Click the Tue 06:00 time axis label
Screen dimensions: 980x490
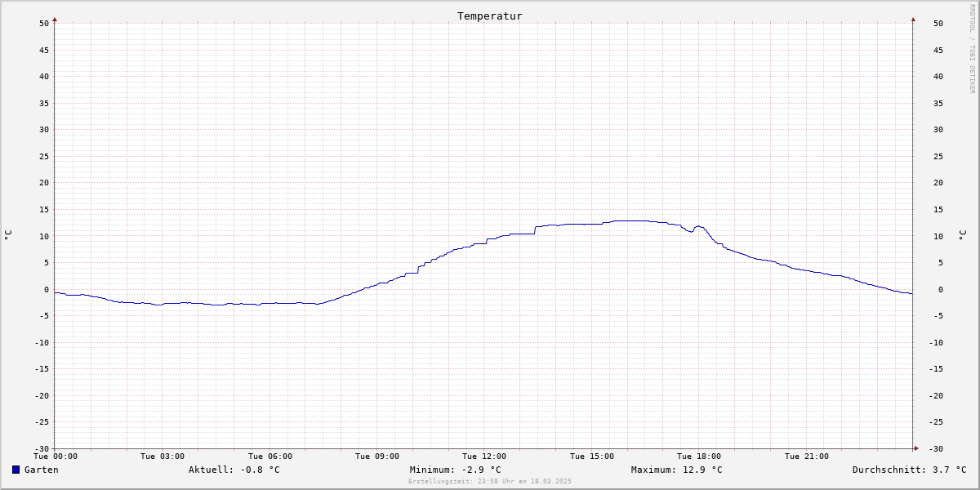[270, 457]
